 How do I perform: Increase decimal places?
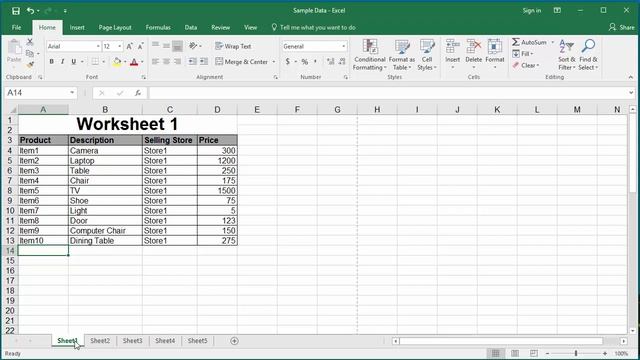331,62
